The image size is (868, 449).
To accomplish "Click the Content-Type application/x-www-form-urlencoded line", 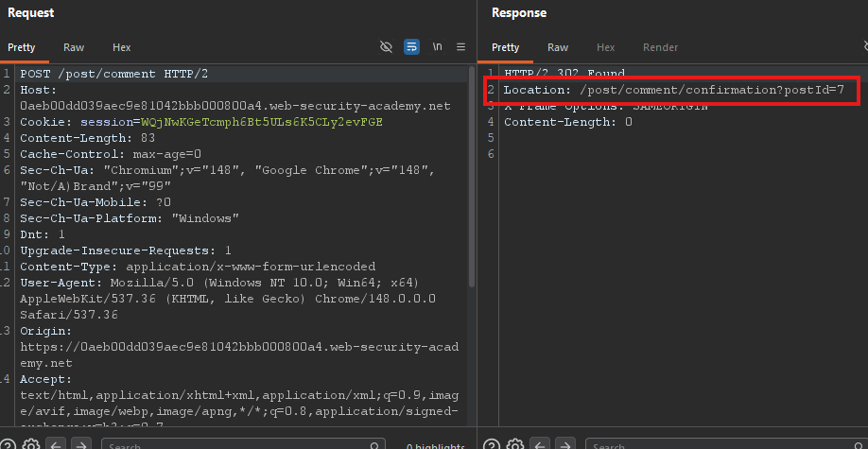I will (198, 267).
